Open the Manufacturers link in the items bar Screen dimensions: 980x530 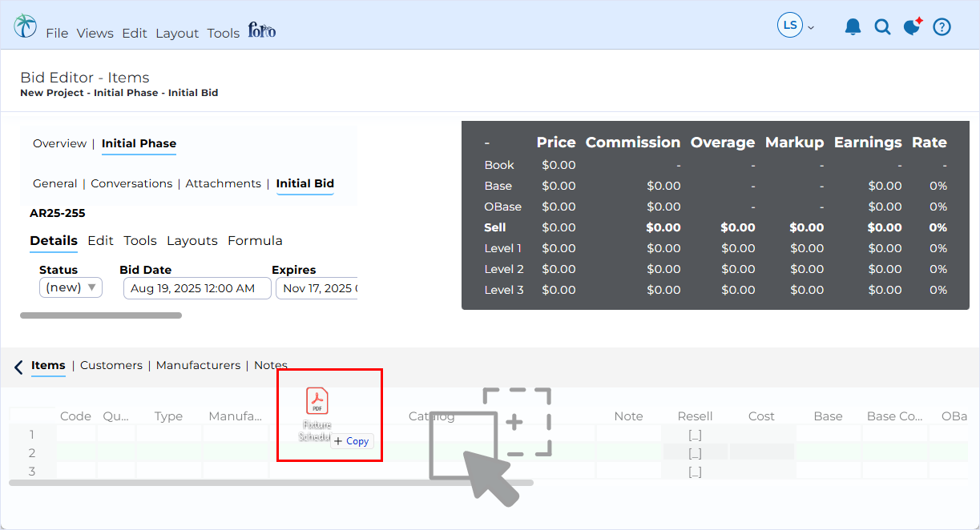(198, 365)
